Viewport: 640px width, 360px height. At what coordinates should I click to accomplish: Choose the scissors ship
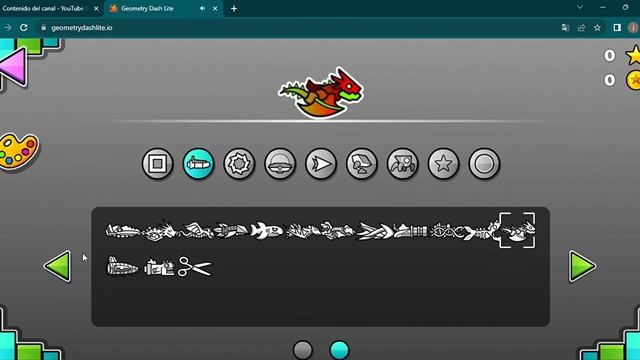[195, 267]
